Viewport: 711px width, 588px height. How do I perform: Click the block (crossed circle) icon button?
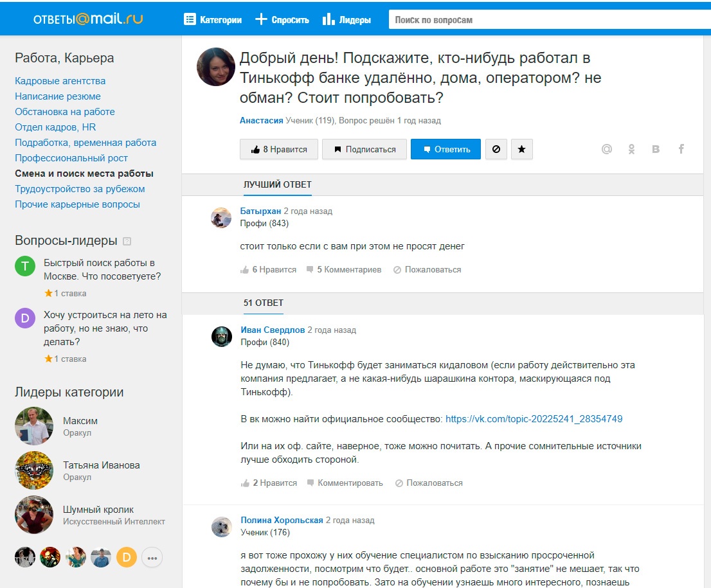[496, 149]
